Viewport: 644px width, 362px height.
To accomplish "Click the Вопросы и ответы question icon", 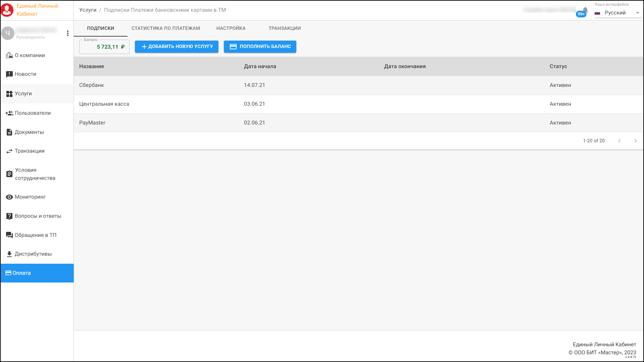I will [9, 216].
